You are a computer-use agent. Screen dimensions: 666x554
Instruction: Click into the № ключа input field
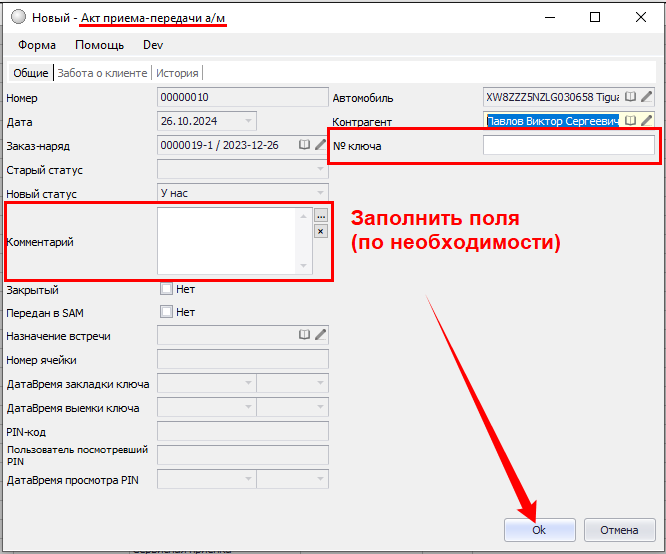pyautogui.click(x=568, y=146)
